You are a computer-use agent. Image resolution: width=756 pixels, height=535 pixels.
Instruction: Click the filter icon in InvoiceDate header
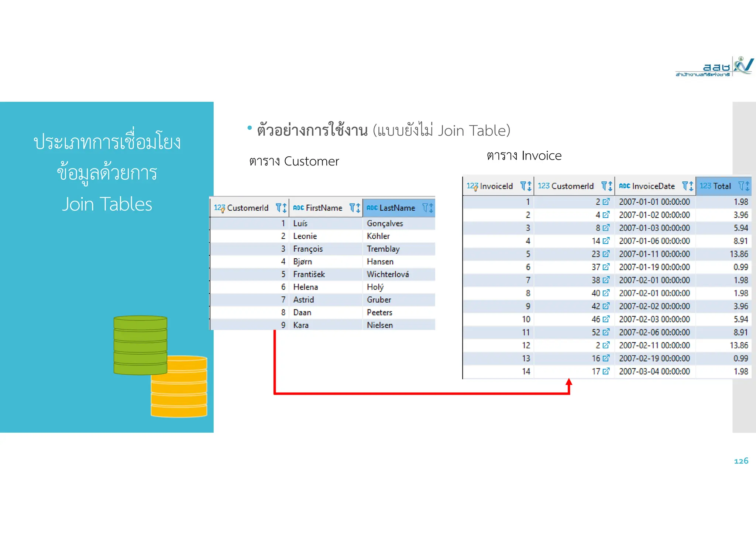click(685, 185)
